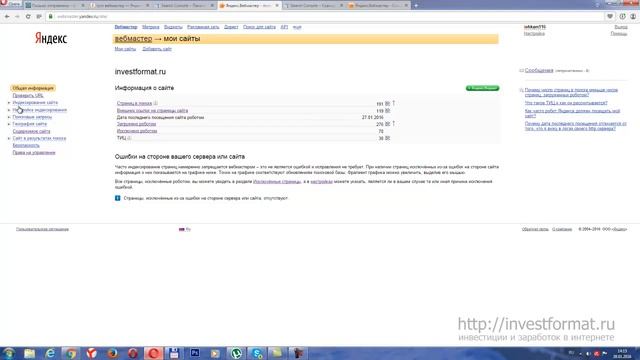Image resolution: width=640 pixels, height=360 pixels.
Task: Open Права на управление in the sidebar
Action: point(34,153)
